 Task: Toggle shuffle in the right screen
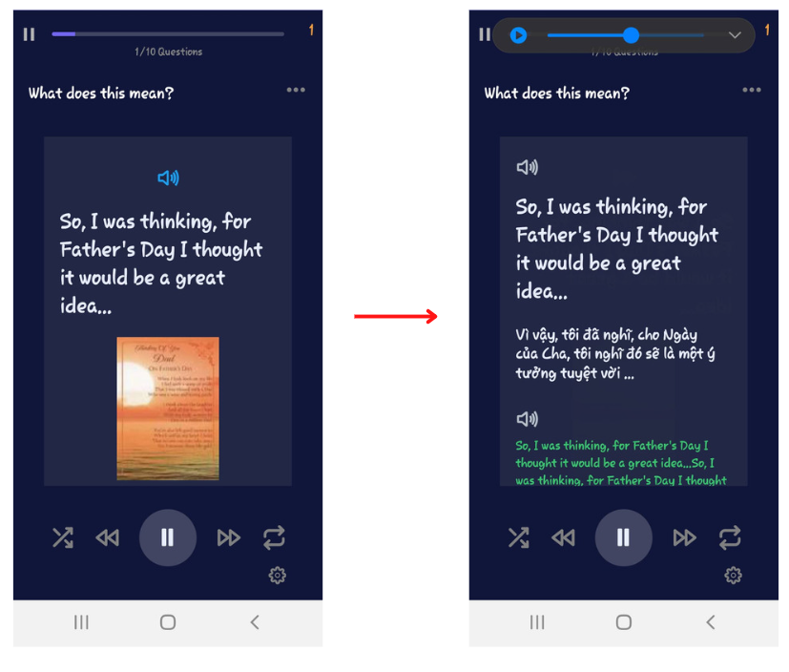click(519, 537)
